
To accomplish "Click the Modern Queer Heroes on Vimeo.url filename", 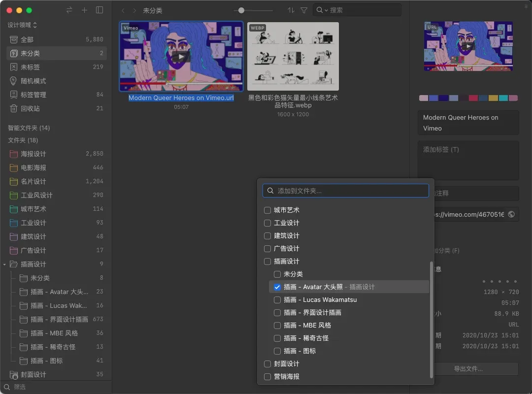I will pos(181,98).
